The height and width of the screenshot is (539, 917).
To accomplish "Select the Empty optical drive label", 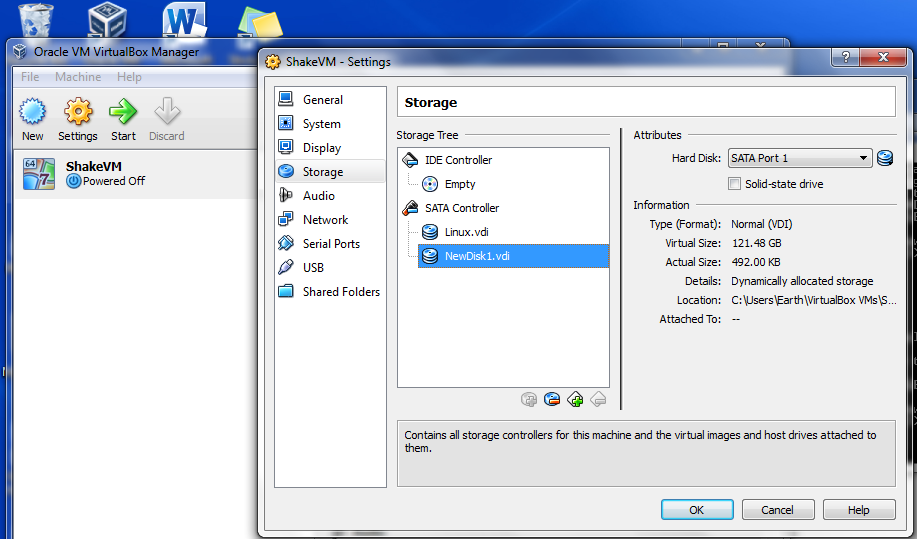I will click(x=460, y=184).
